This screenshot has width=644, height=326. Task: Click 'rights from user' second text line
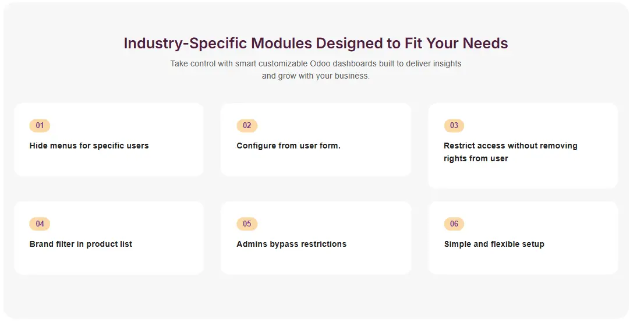click(x=476, y=158)
